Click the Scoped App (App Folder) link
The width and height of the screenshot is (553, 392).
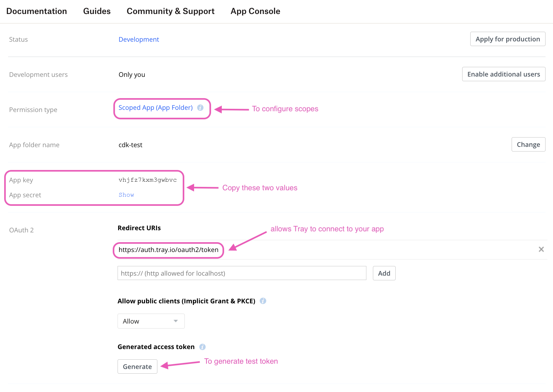[x=155, y=108]
